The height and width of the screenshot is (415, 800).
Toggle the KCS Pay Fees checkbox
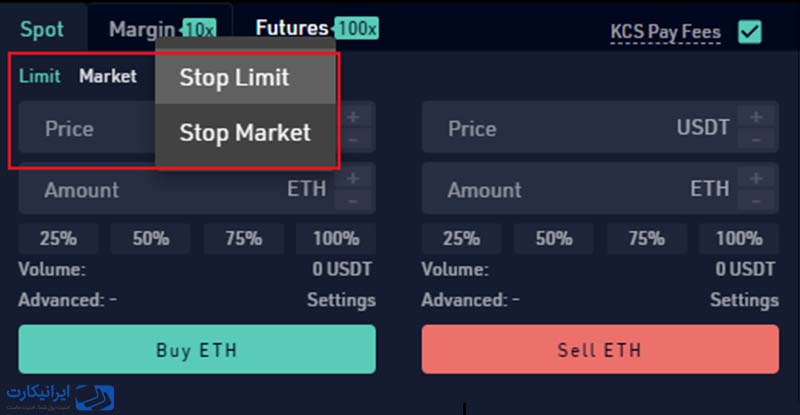coord(749,32)
